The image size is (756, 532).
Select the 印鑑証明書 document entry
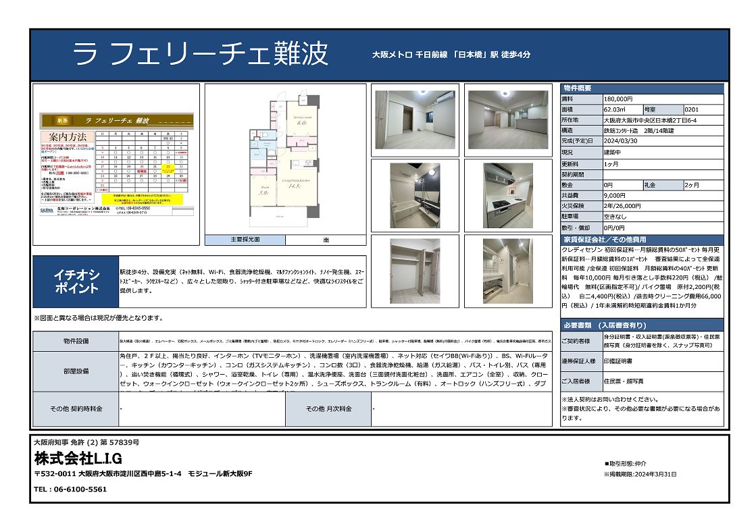[x=618, y=361]
